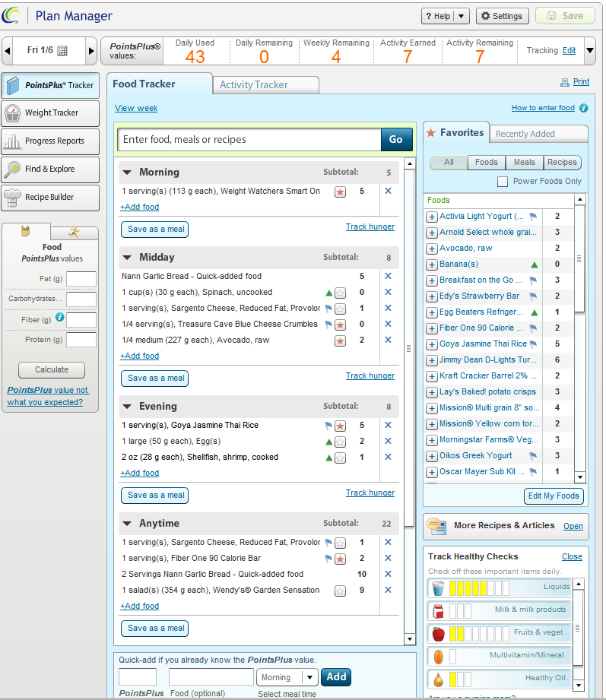Click the Healthy Oil check bar
This screenshot has width=606, height=700.
(460, 679)
